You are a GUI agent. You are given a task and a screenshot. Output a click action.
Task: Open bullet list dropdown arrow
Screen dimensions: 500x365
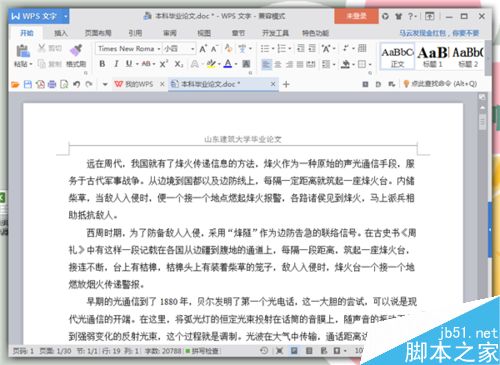(x=273, y=49)
